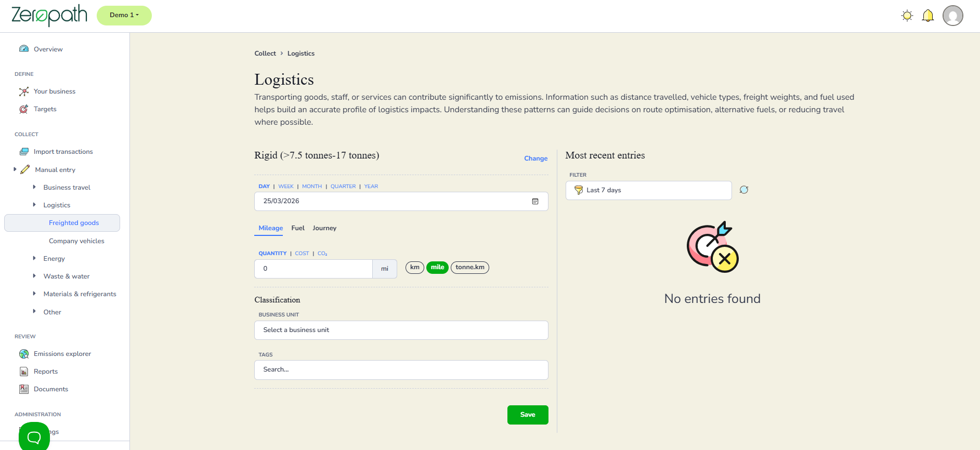Open the notifications bell
The image size is (980, 450).
pos(928,16)
